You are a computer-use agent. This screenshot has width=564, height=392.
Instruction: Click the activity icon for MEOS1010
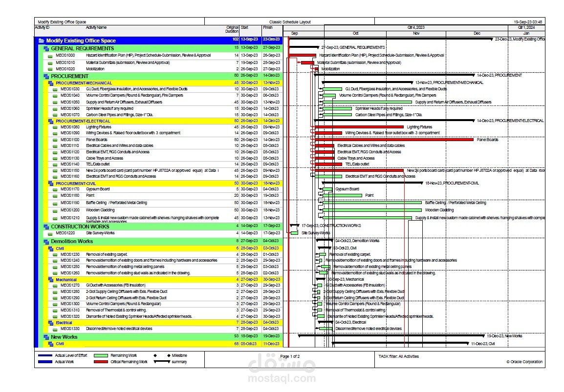pyautogui.click(x=50, y=63)
